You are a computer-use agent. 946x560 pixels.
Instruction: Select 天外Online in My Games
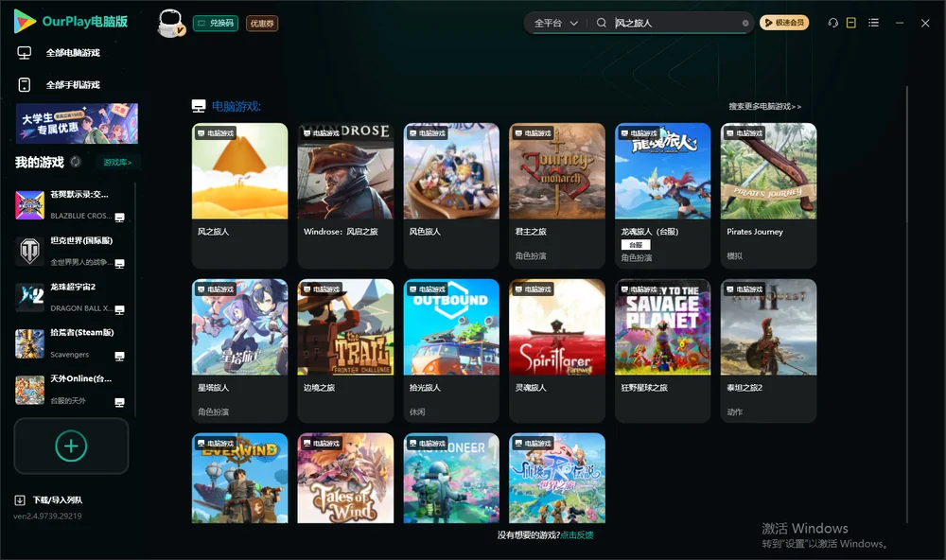pyautogui.click(x=71, y=390)
